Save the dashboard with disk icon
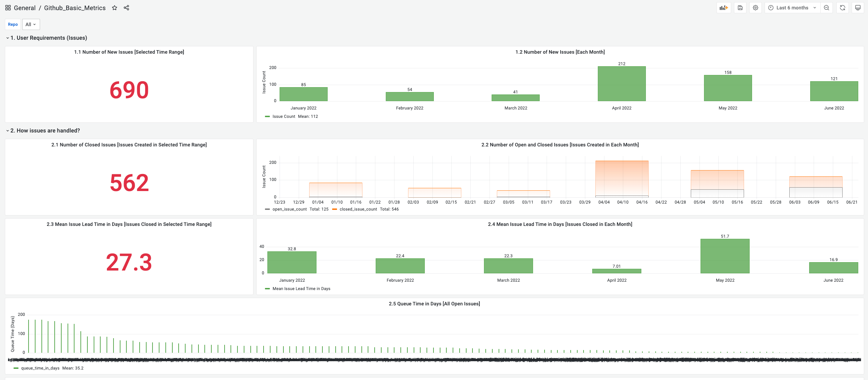The height and width of the screenshot is (380, 868). click(x=740, y=8)
